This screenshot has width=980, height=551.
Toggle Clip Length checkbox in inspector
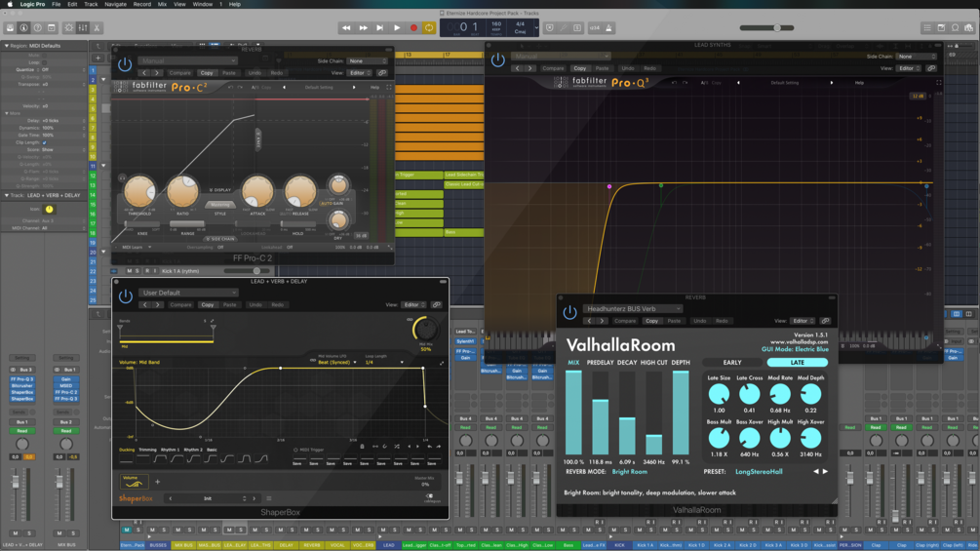45,142
